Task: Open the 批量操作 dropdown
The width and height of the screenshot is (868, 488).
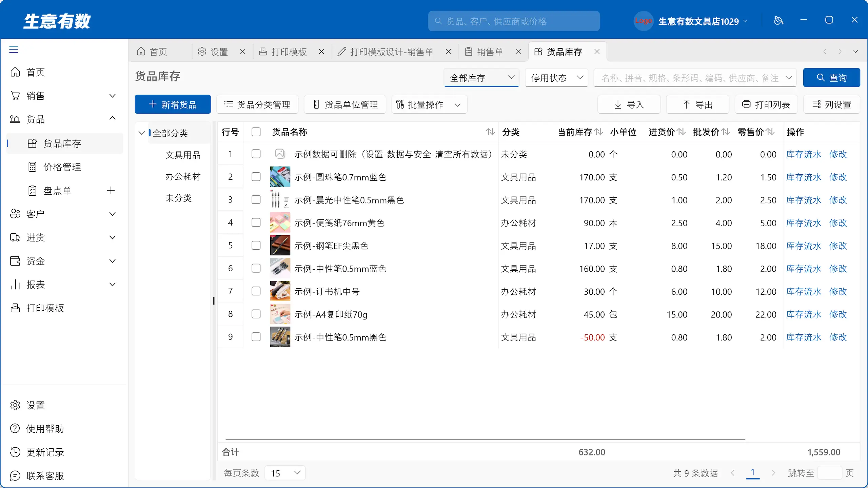Action: pos(429,104)
